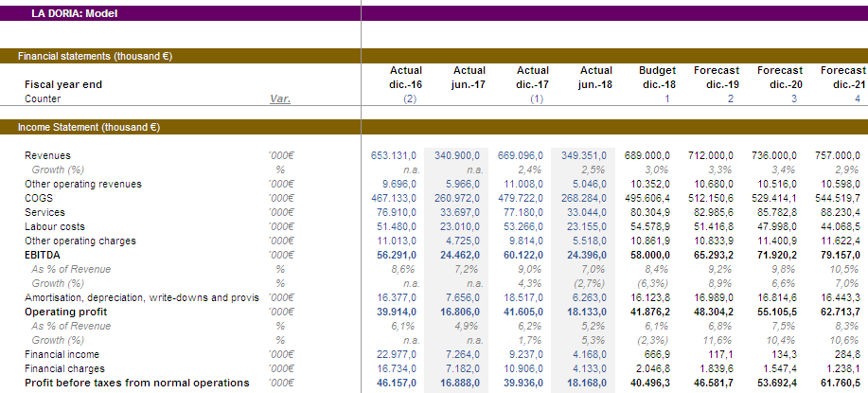Select EBITDA budget value 58.000,0

point(650,255)
